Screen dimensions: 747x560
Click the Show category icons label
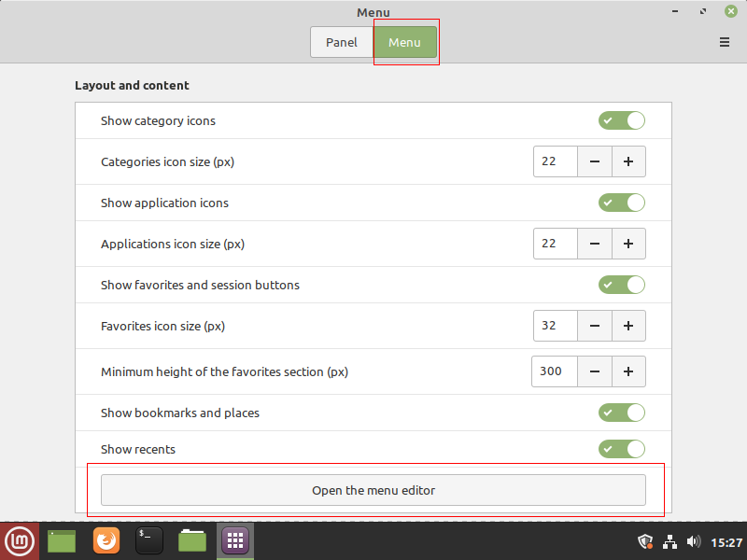pos(158,121)
